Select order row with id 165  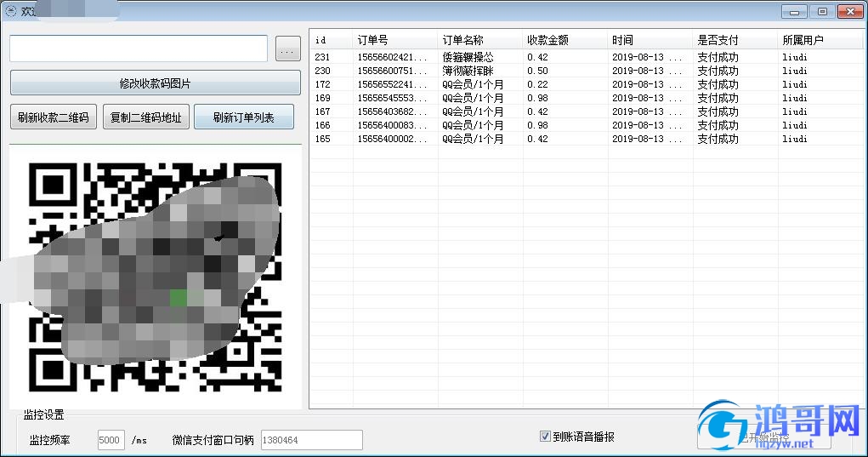pyautogui.click(x=587, y=139)
